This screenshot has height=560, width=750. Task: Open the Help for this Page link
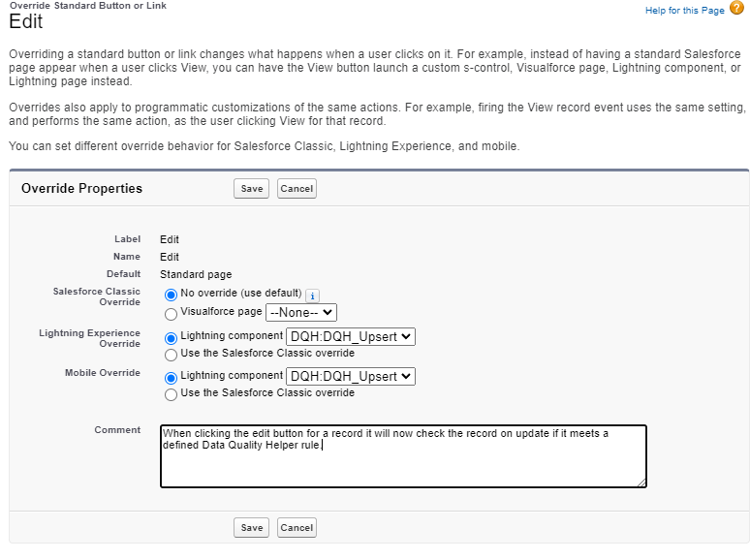coord(684,11)
